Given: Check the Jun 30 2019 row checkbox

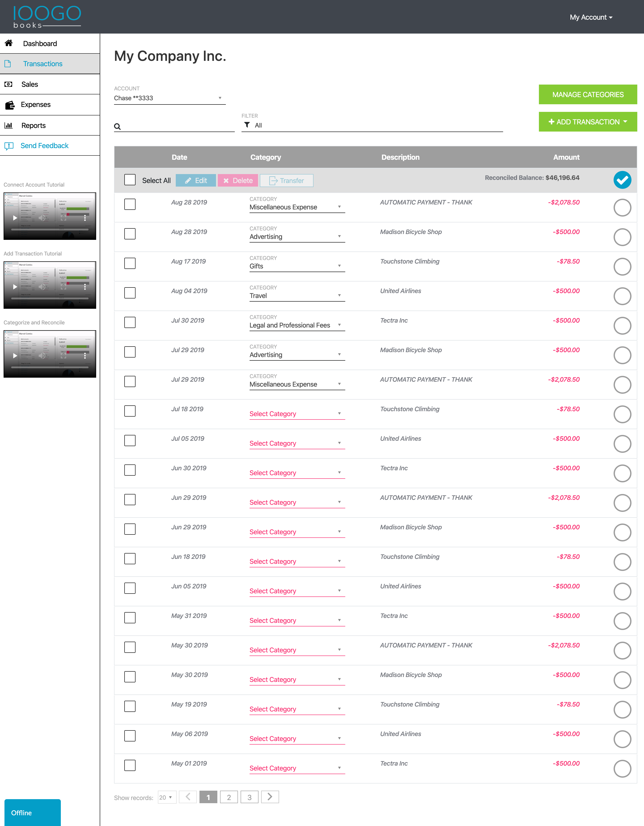Looking at the screenshot, I should (130, 470).
